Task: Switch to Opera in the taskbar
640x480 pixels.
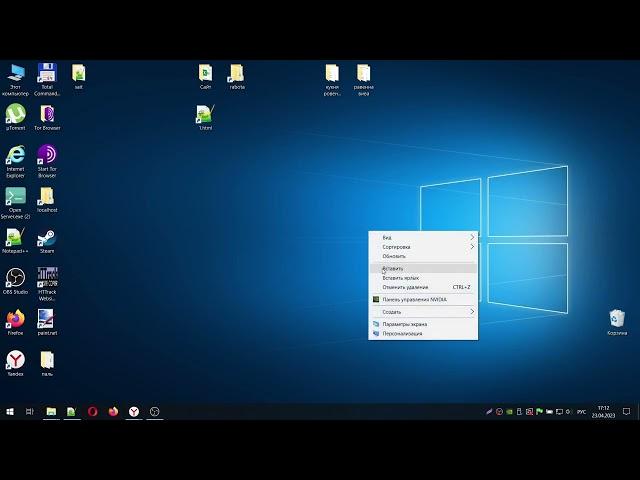Action: (93, 411)
